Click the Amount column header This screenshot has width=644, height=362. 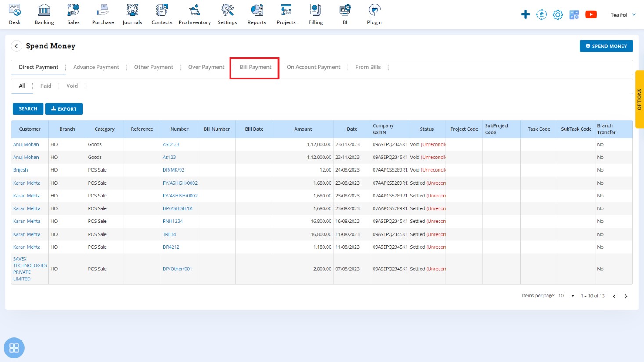(303, 129)
